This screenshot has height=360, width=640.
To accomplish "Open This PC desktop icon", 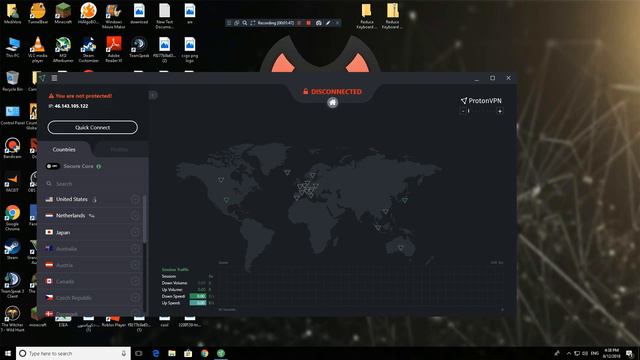I will 12,47.
